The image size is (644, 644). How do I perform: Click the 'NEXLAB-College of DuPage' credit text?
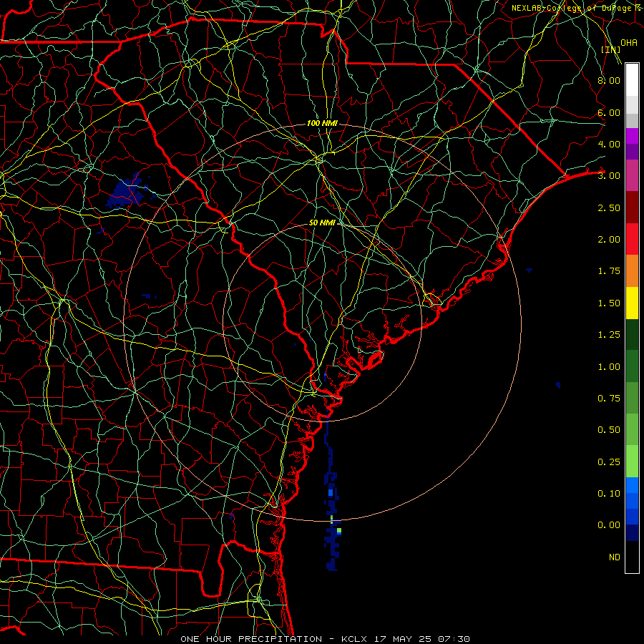pos(571,8)
